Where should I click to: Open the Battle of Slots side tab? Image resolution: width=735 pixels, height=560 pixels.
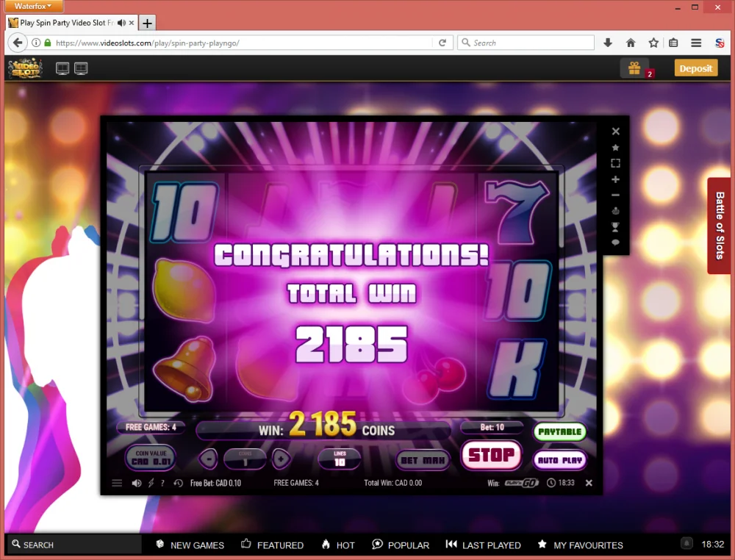point(720,226)
